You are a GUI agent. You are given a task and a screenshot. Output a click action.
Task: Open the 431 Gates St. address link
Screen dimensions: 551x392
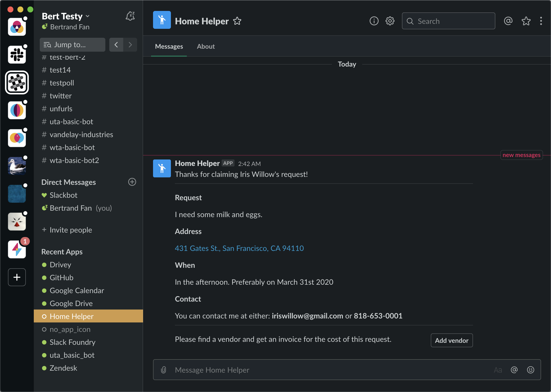(239, 248)
